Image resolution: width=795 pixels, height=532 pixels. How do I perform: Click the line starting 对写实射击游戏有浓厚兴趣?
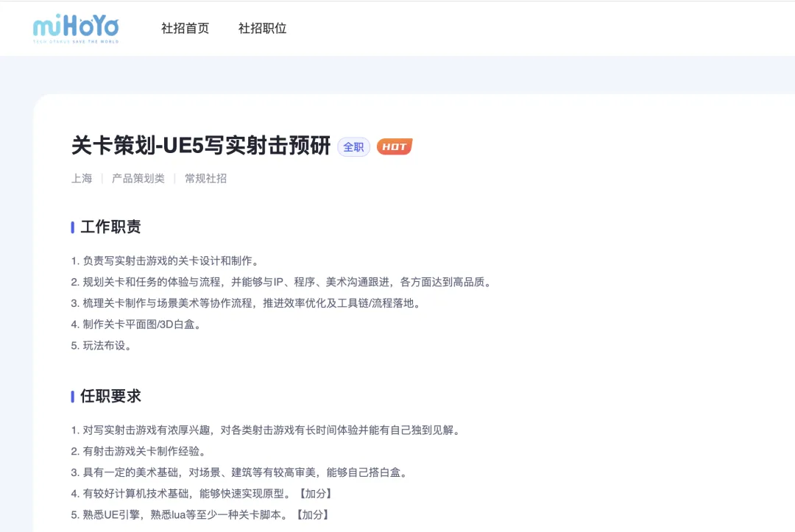pyautogui.click(x=266, y=430)
